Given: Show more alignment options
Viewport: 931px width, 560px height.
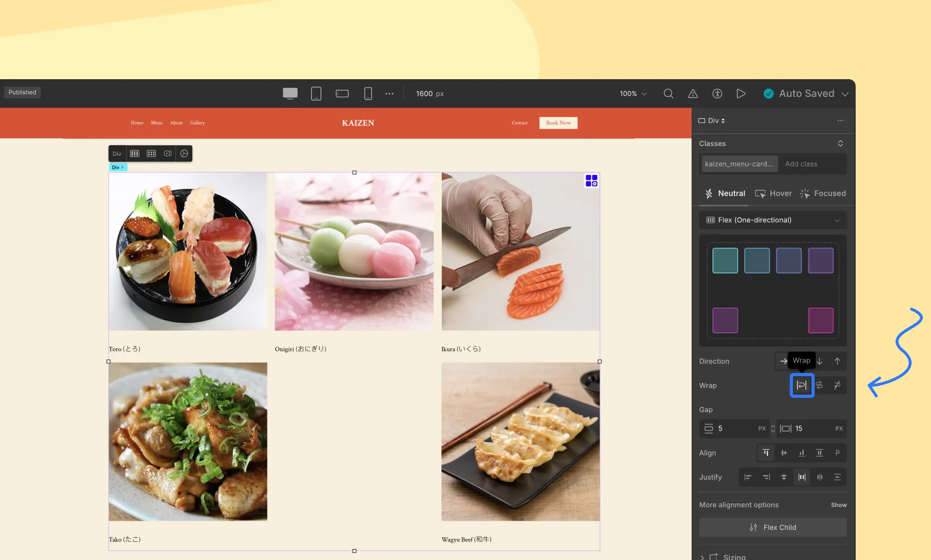Looking at the screenshot, I should (838, 505).
